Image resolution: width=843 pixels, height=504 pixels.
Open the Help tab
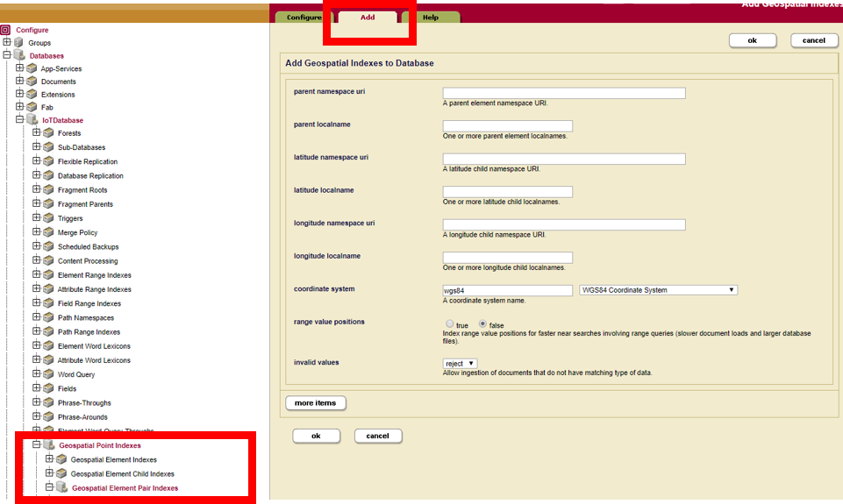[431, 18]
